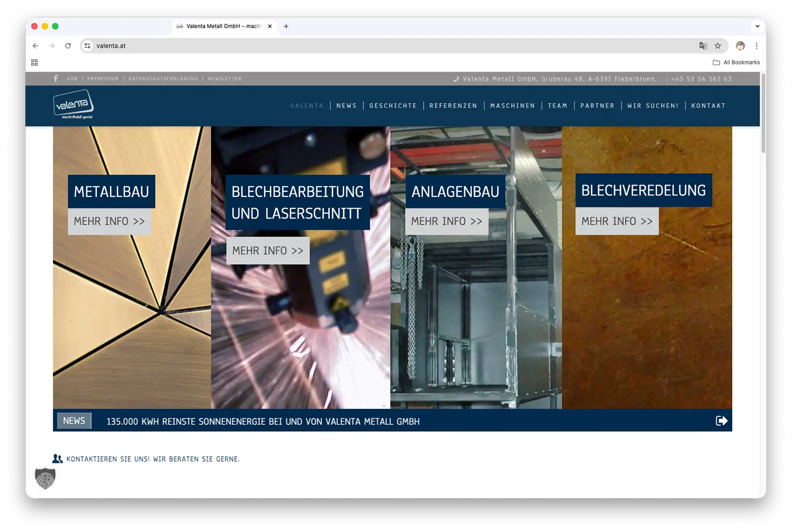Image resolution: width=792 pixels, height=532 pixels.
Task: Click the Facebook icon in top bar
Action: (x=55, y=79)
